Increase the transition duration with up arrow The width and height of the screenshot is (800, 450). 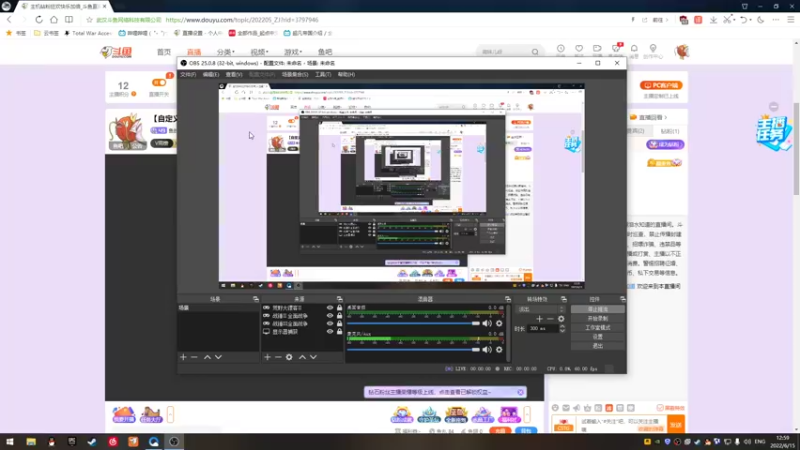562,327
